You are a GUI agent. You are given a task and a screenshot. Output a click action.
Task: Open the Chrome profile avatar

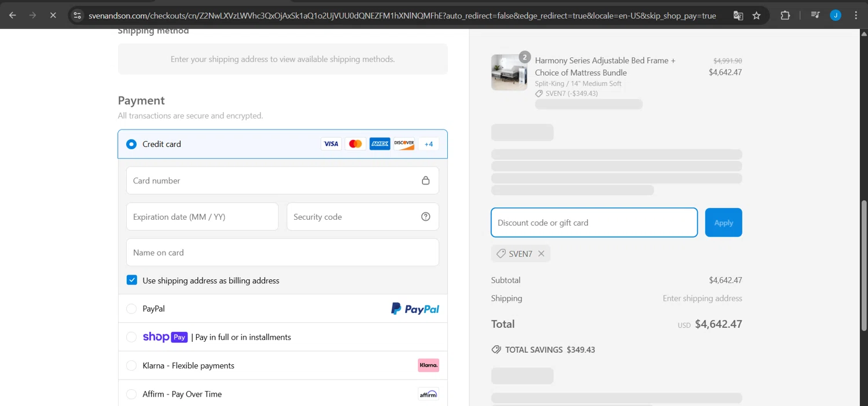click(x=835, y=16)
